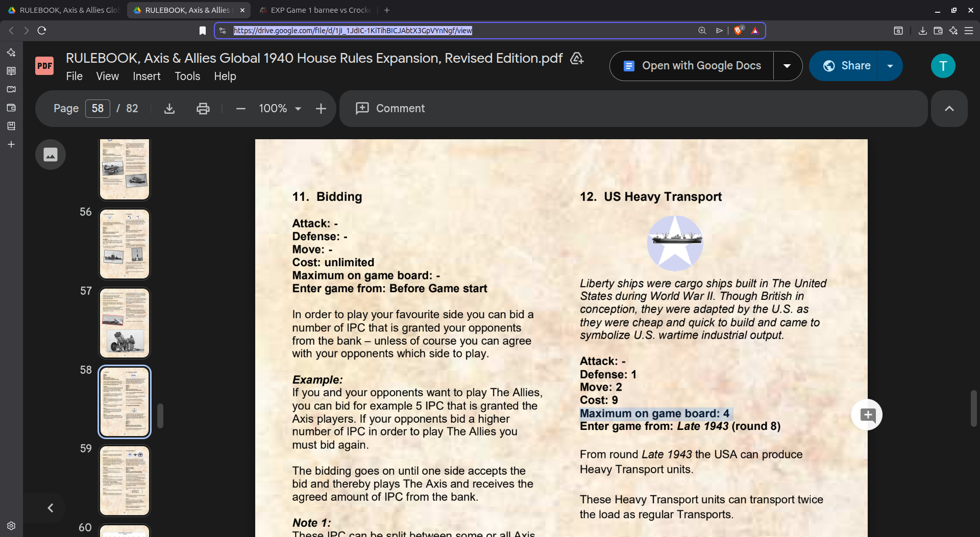Viewport: 980px width, 537px height.
Task: Click the Brave Shields icon in address bar
Action: click(739, 30)
